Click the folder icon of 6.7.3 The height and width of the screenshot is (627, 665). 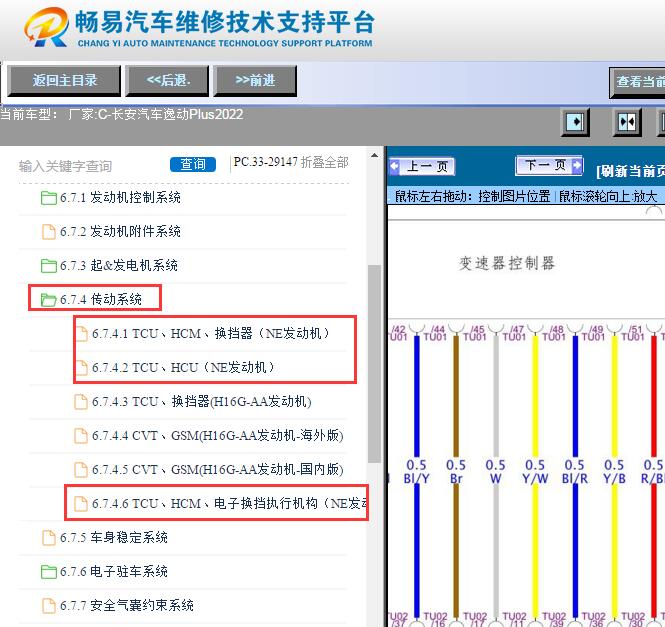tap(49, 266)
